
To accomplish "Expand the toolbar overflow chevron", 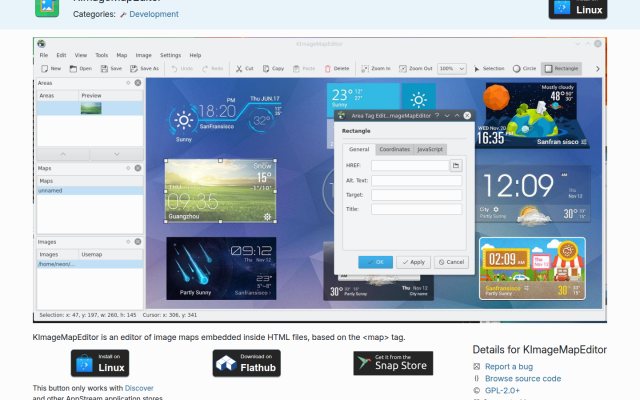I will click(598, 69).
